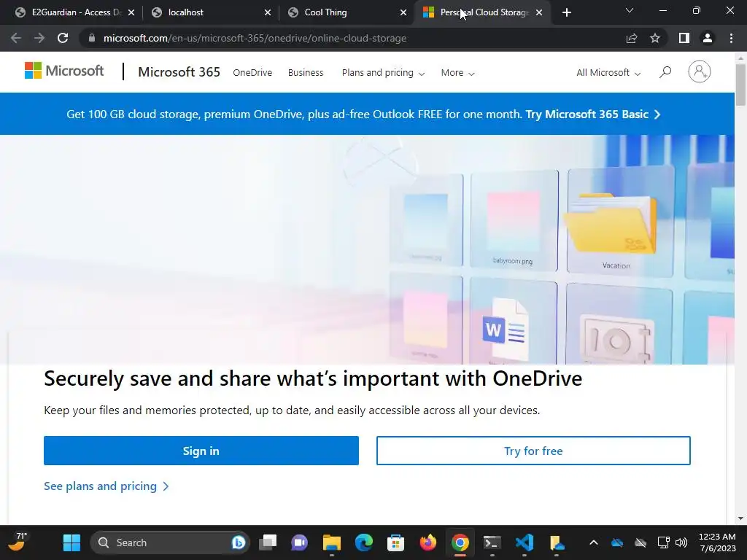Open See plans and pricing link
Viewport: 747px width, 560px height.
[107, 486]
